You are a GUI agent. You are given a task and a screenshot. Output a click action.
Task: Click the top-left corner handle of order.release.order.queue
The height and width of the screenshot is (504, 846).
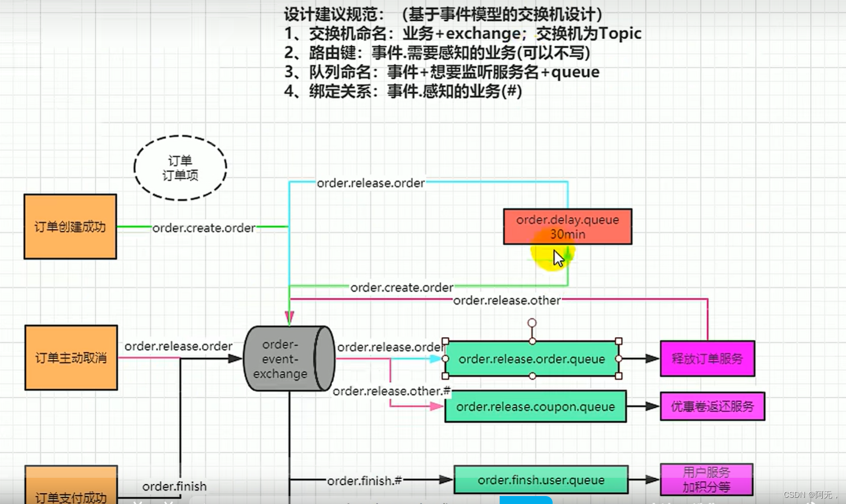pyautogui.click(x=446, y=341)
